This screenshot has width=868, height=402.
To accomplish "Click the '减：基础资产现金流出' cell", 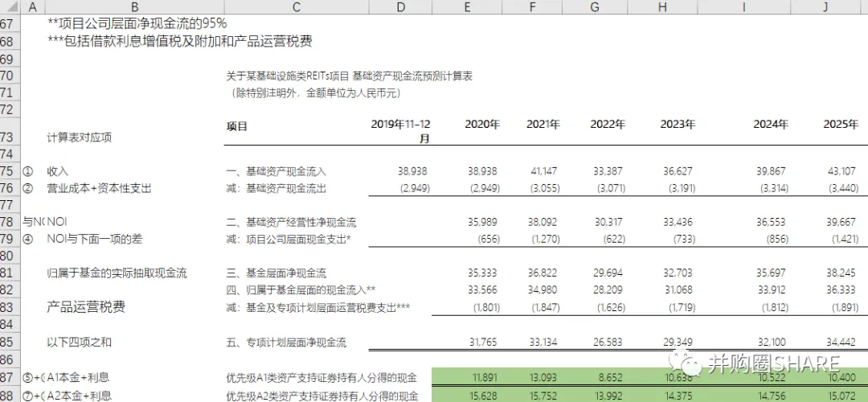I will [276, 189].
